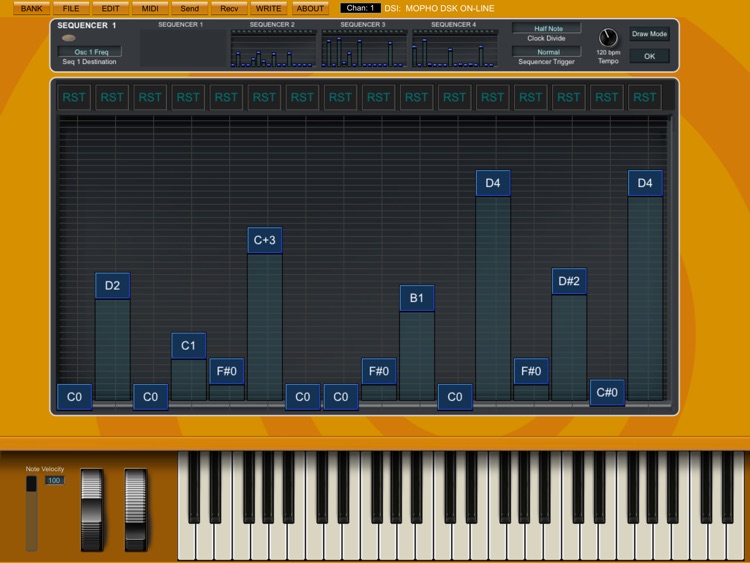Toggle the first RST step button

(74, 98)
